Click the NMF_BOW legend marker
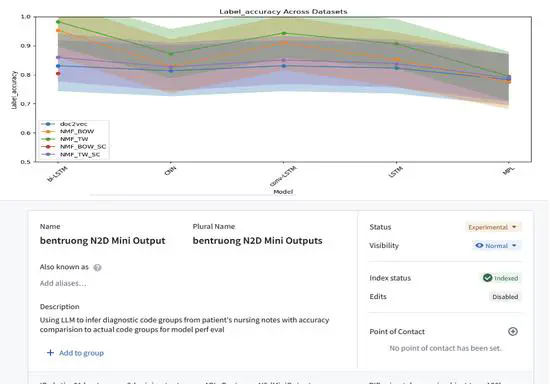The height and width of the screenshot is (384, 550). coord(48,132)
